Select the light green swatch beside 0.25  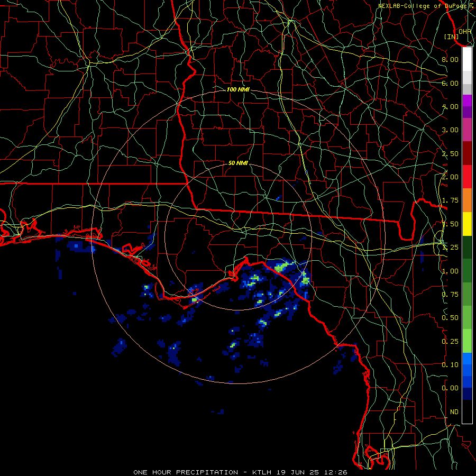coord(467,341)
